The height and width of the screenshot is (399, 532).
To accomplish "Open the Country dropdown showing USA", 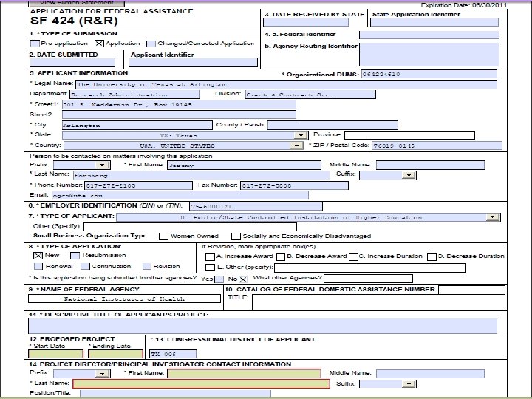I will point(296,146).
